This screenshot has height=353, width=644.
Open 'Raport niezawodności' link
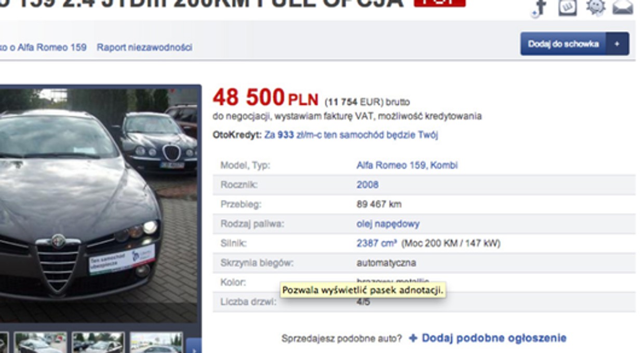click(144, 47)
